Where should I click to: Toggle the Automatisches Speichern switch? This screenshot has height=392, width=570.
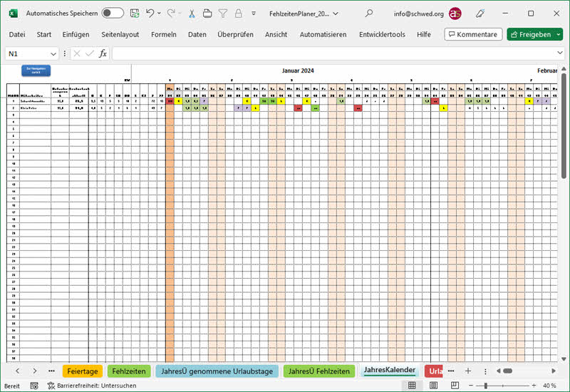point(112,13)
